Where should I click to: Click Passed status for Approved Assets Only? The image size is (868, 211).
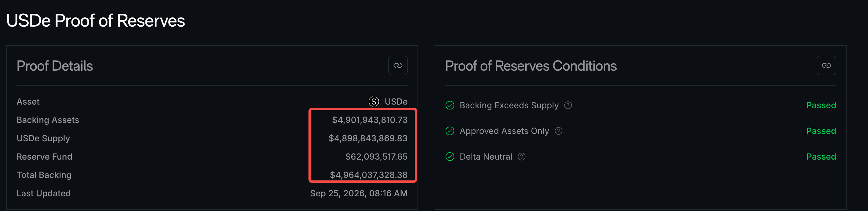click(x=821, y=131)
